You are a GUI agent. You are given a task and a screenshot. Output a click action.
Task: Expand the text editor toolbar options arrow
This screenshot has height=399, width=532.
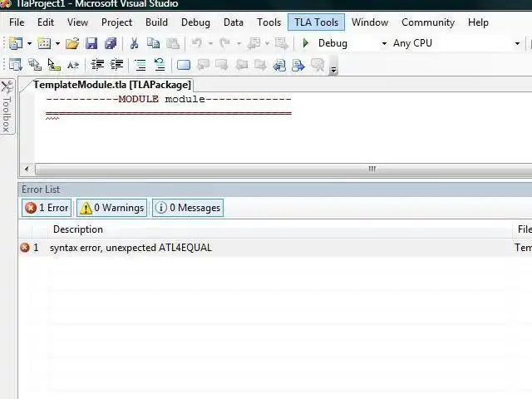(333, 69)
